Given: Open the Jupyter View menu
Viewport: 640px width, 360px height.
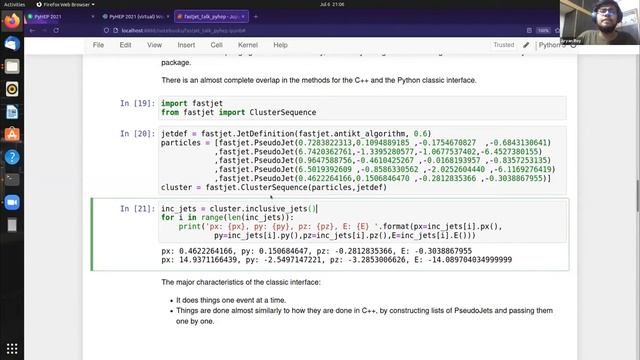Looking at the screenshot, I should coord(154,45).
